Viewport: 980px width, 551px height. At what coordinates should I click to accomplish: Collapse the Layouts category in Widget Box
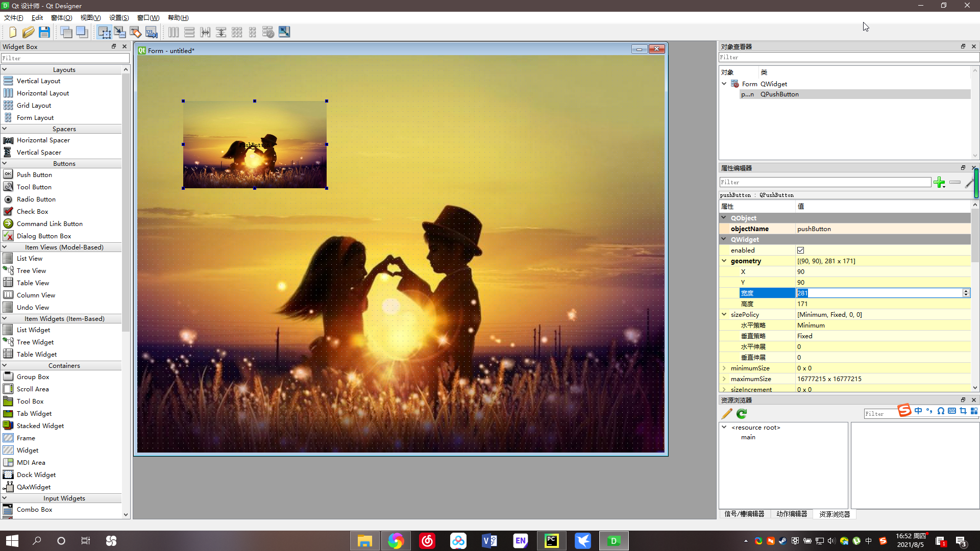(5, 70)
